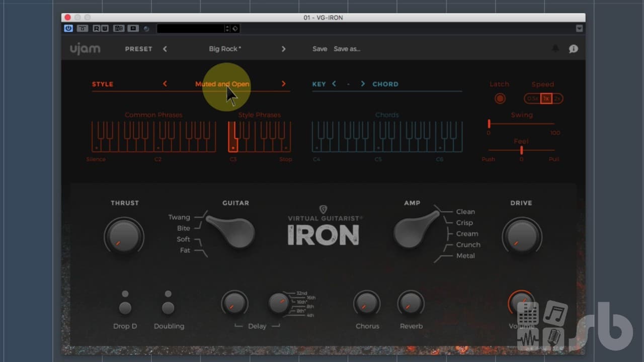The height and width of the screenshot is (362, 644).
Task: Click the info speech bubble icon
Action: click(573, 49)
